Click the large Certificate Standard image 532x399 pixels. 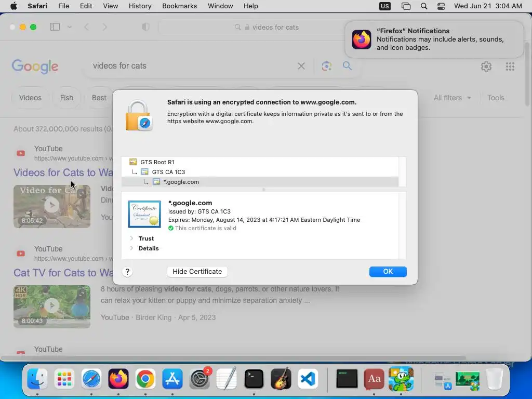pyautogui.click(x=144, y=214)
